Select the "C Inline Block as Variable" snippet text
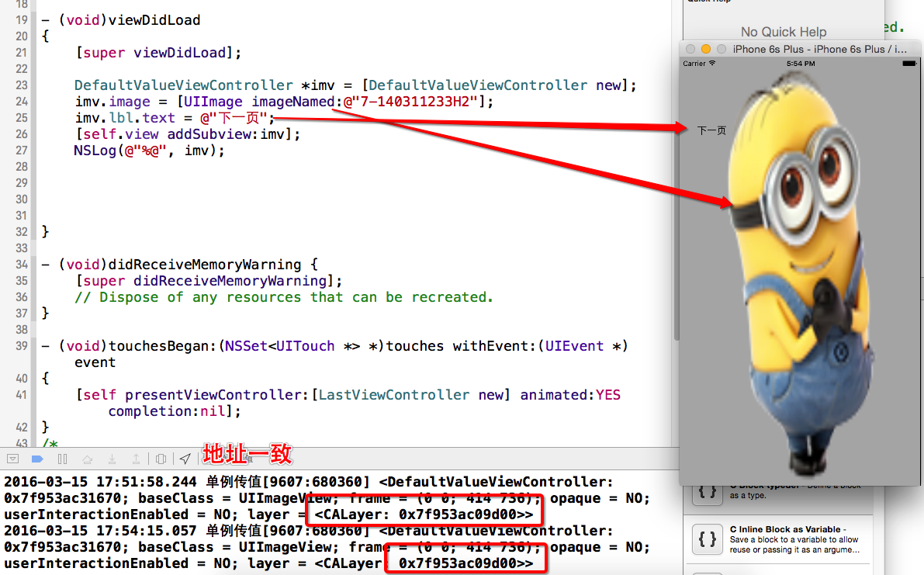 [785, 529]
